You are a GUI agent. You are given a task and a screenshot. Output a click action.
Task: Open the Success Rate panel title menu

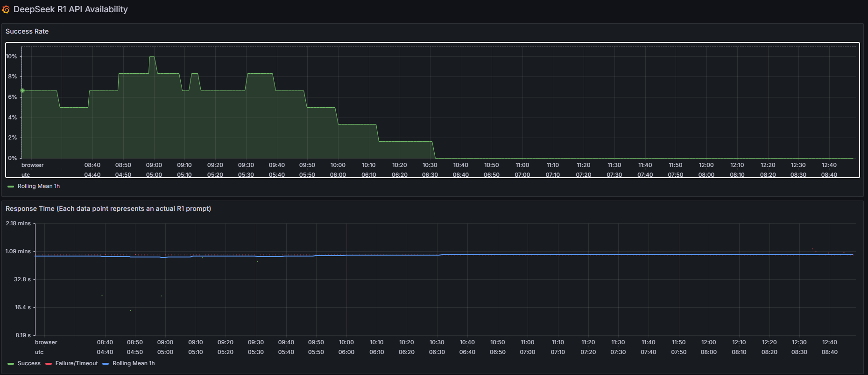click(x=27, y=31)
